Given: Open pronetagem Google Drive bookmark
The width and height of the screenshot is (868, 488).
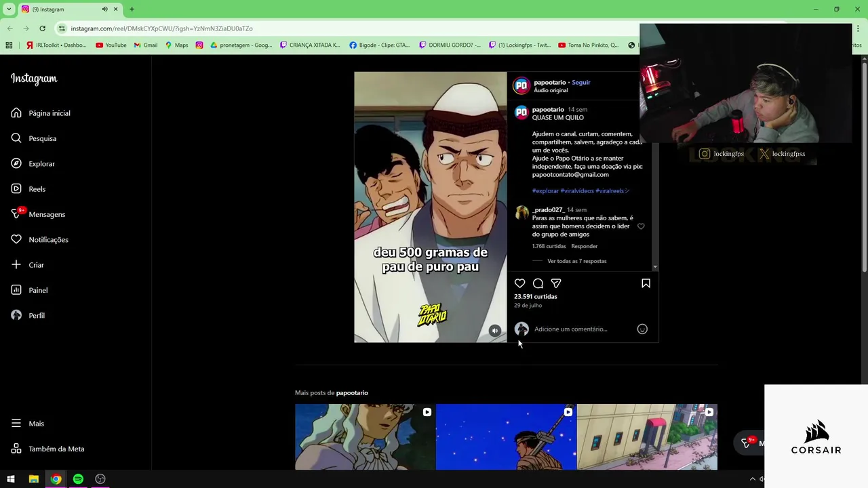Looking at the screenshot, I should pyautogui.click(x=241, y=45).
